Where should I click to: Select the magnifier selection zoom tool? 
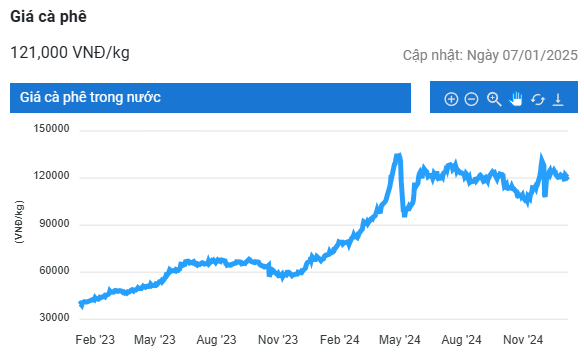coord(494,99)
